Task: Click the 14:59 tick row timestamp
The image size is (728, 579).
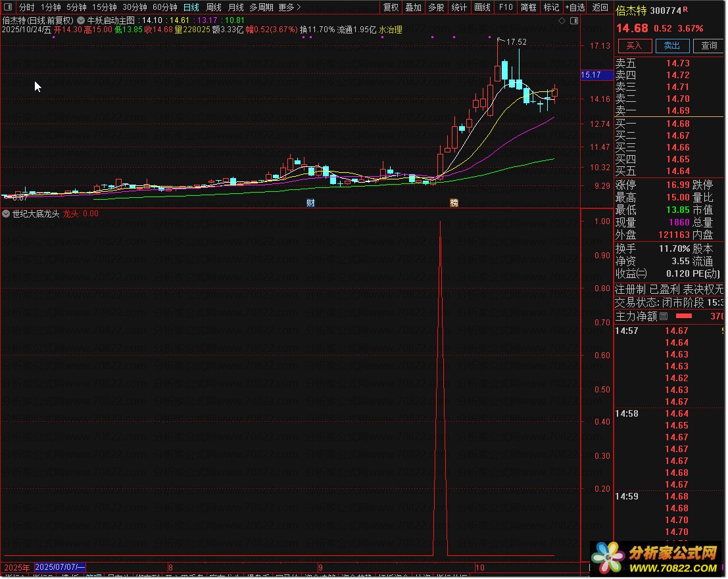Action: click(x=627, y=496)
